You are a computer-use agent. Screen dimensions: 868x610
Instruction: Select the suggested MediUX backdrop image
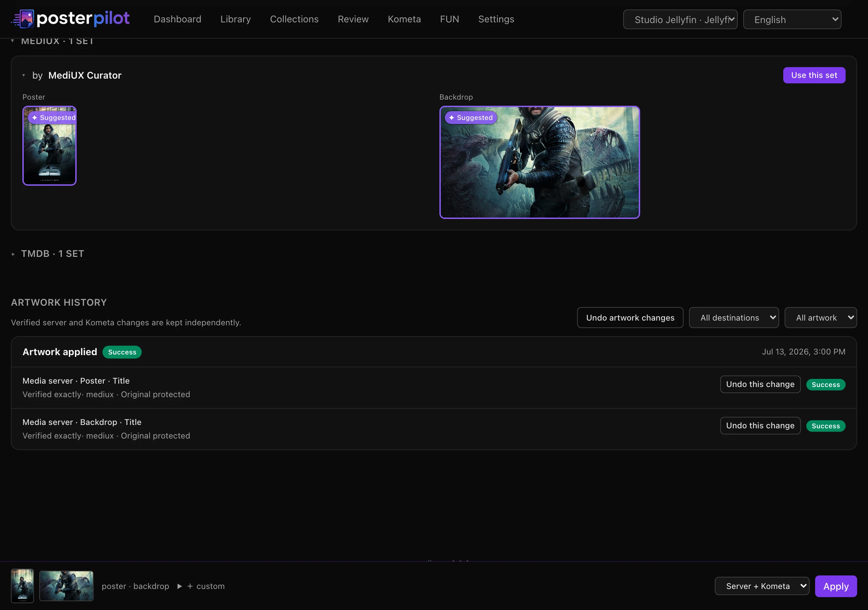(x=539, y=162)
